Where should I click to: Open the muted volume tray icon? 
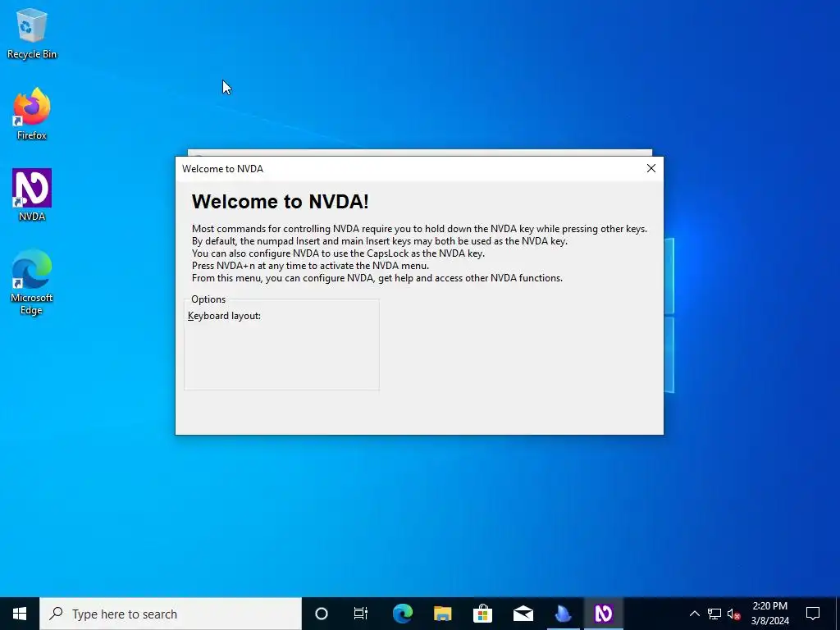[x=734, y=614]
